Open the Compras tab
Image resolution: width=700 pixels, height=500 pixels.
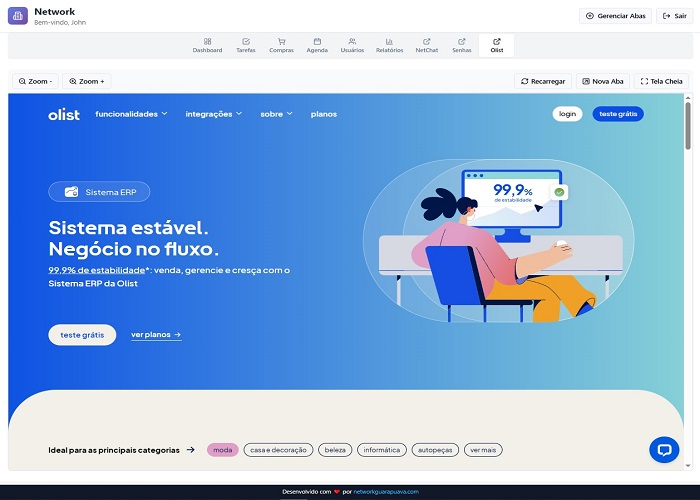point(281,46)
